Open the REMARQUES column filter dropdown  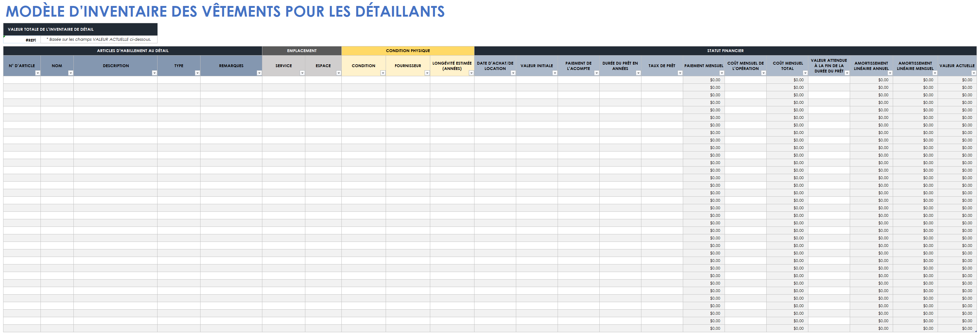pyautogui.click(x=259, y=73)
